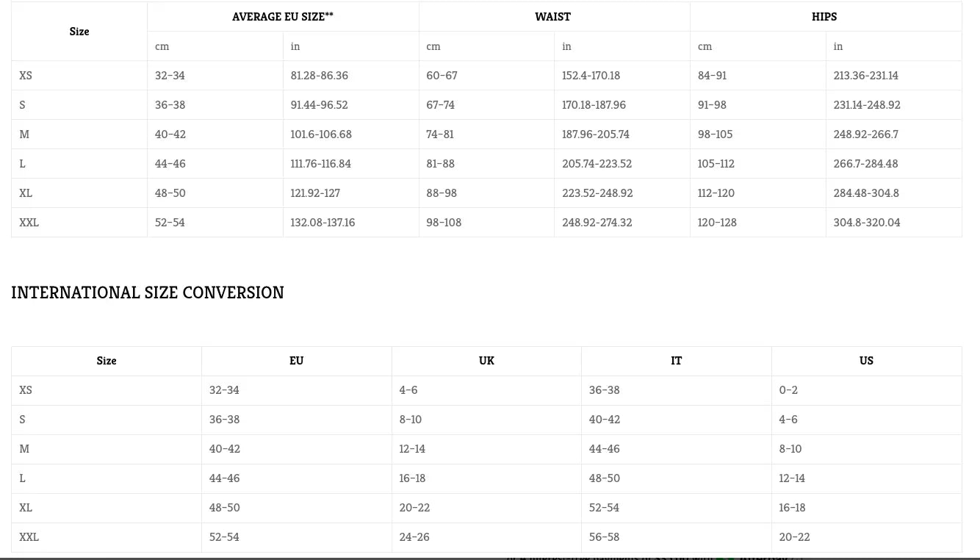Select the US size 16-18 cell
Viewport: 980px width, 560px height.
click(792, 508)
